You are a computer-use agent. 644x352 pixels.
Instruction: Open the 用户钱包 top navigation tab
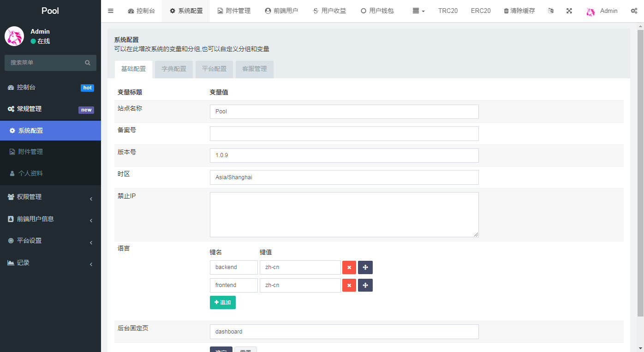point(377,11)
